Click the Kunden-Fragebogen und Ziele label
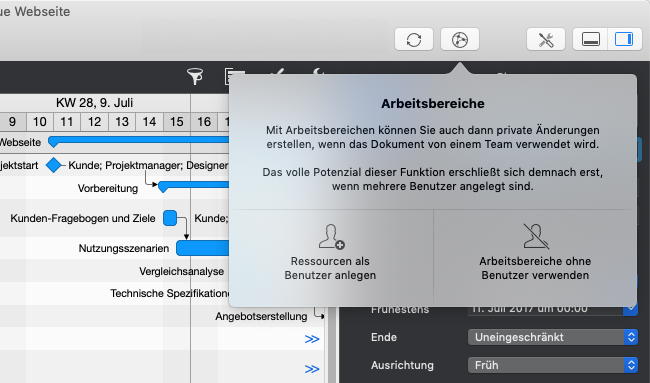 click(83, 218)
